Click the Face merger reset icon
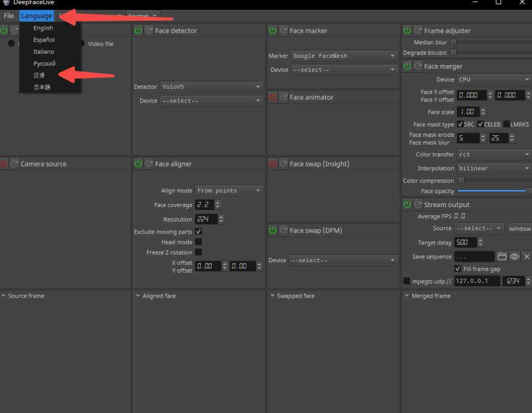 coord(418,66)
